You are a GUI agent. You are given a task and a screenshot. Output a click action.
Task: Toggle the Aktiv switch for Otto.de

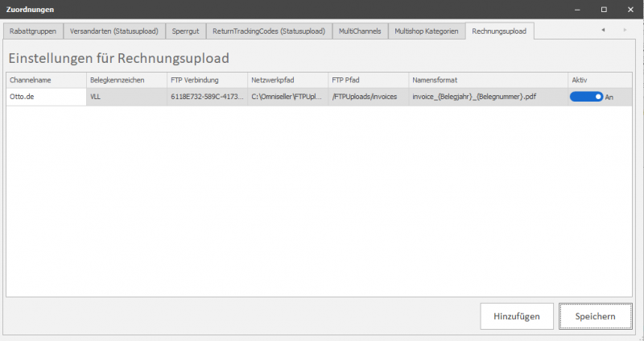[x=586, y=97]
